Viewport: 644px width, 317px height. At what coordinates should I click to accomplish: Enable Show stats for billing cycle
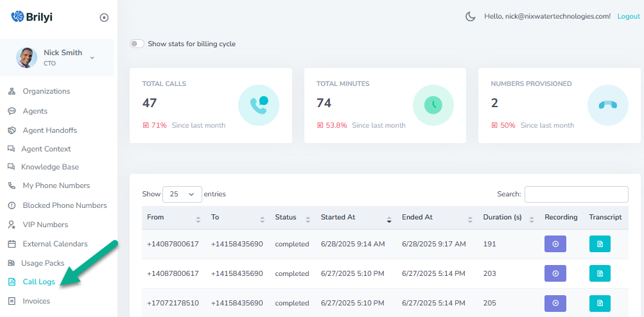pyautogui.click(x=137, y=44)
